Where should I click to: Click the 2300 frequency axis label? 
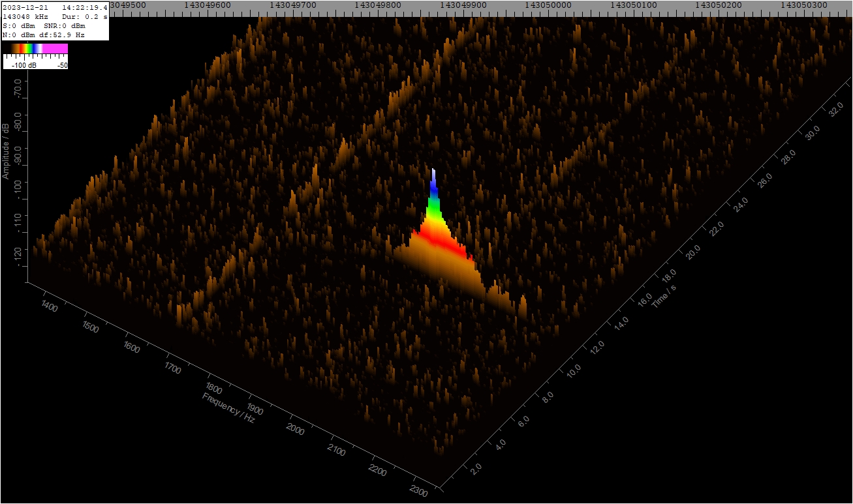click(x=418, y=492)
